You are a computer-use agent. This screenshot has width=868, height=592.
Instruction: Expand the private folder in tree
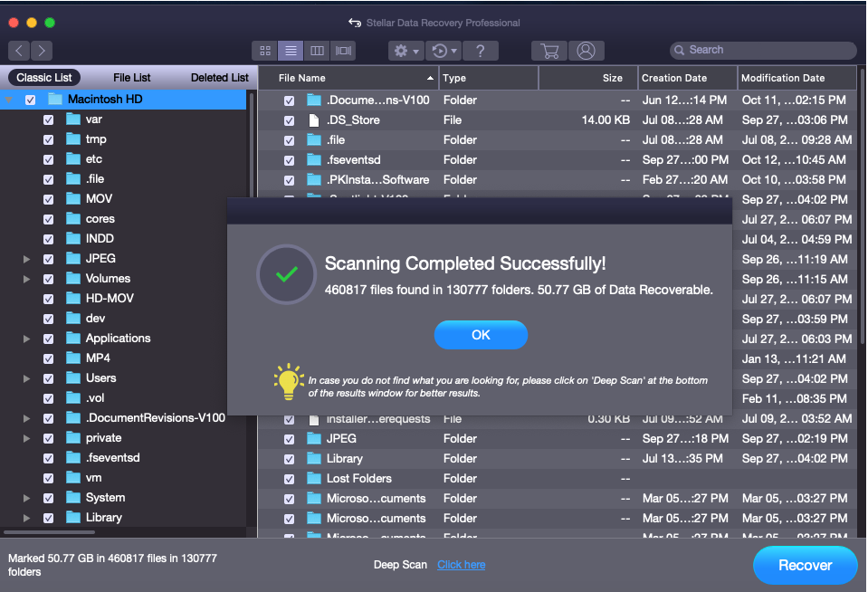pos(26,438)
